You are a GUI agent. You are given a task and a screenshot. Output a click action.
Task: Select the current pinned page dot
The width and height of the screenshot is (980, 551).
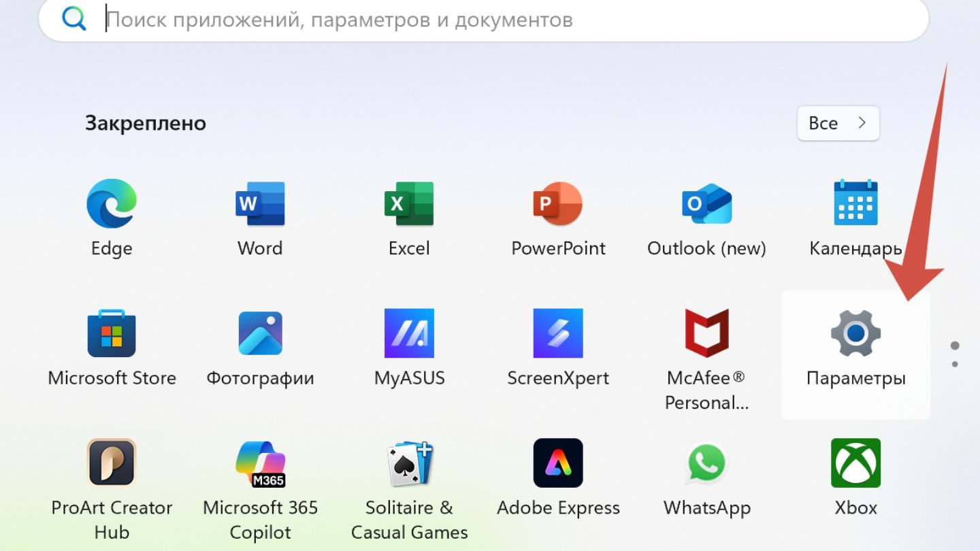pyautogui.click(x=955, y=346)
